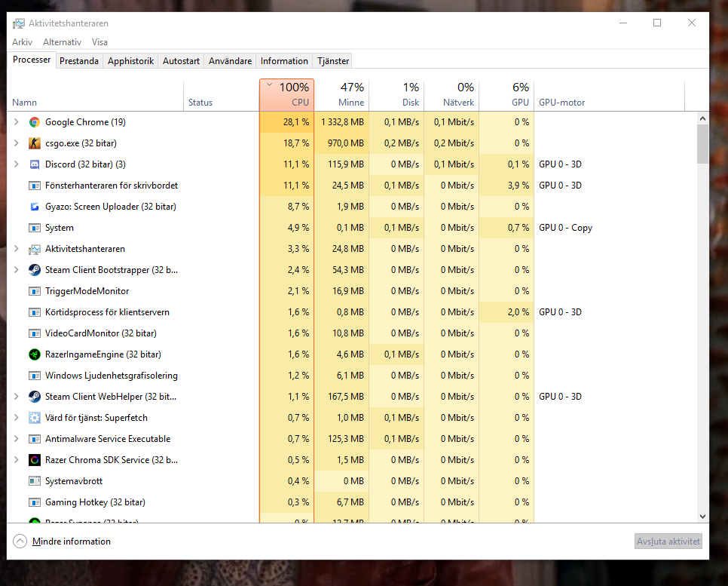Click the Aktivitetshanteraren title bar icon
The height and width of the screenshot is (586, 728).
tap(19, 23)
